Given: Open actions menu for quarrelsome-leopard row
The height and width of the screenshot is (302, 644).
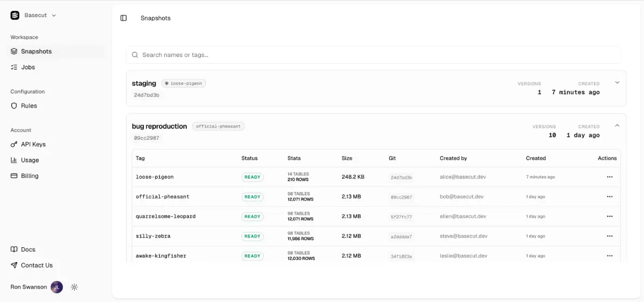Looking at the screenshot, I should click(x=610, y=217).
